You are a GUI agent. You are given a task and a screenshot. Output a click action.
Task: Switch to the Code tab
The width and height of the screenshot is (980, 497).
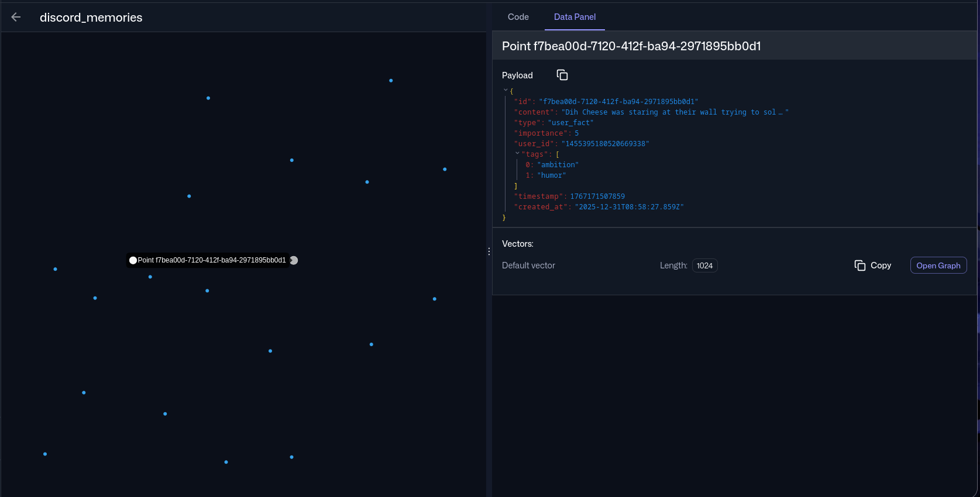[518, 17]
